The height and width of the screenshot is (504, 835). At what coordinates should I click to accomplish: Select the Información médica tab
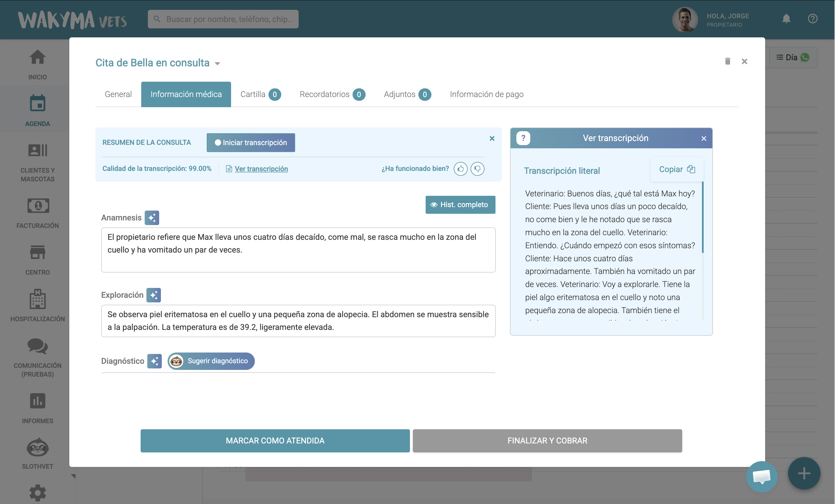pyautogui.click(x=186, y=94)
